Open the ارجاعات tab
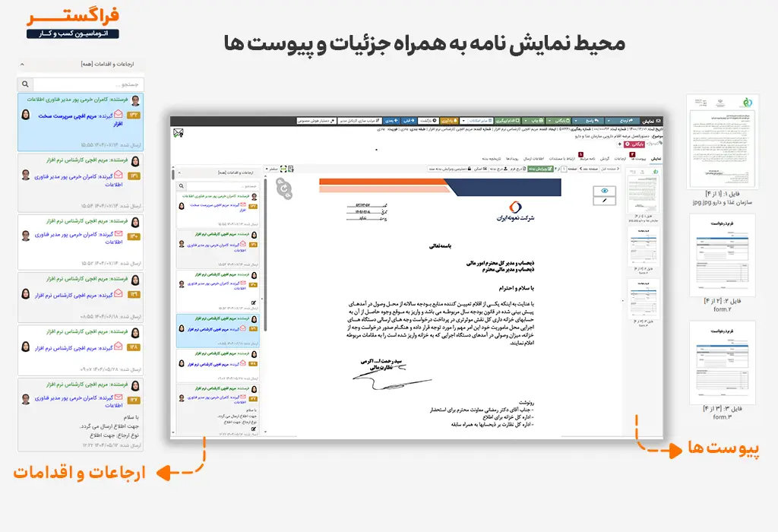This screenshot has height=532, width=778. coord(620,160)
